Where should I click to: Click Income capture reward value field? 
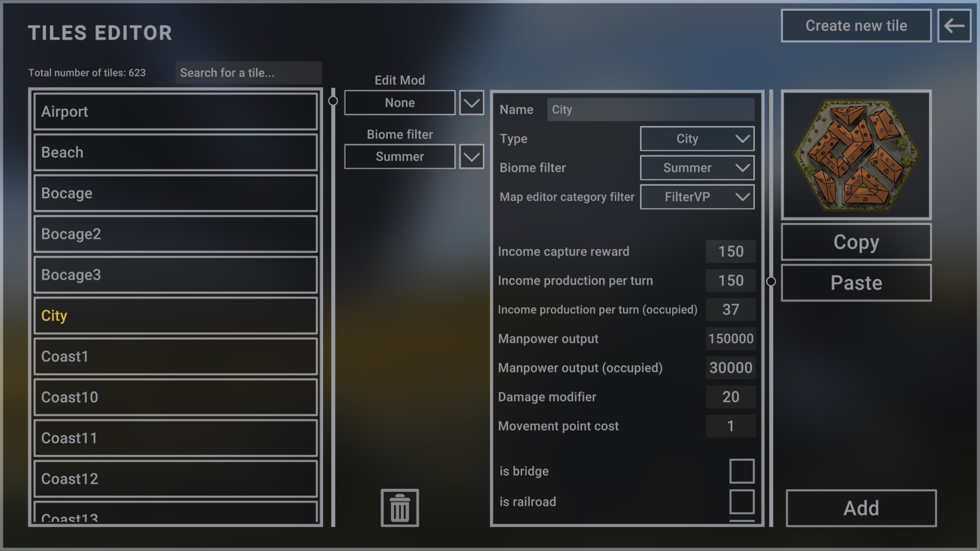730,252
